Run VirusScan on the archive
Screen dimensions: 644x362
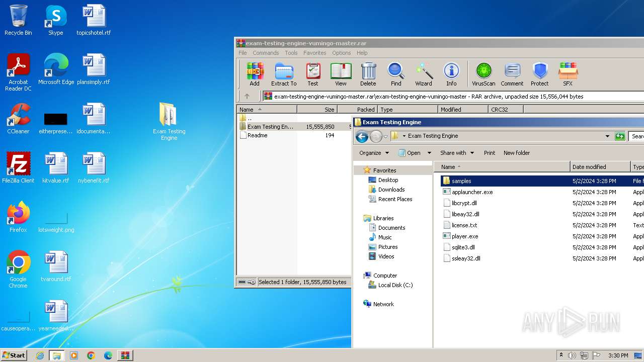[484, 74]
